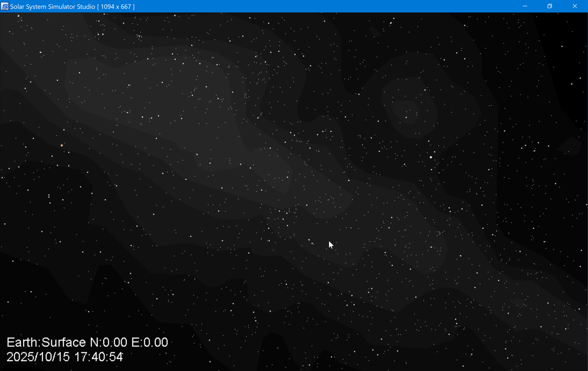Click the month value 10 in date
The width and height of the screenshot is (588, 371).
46,357
